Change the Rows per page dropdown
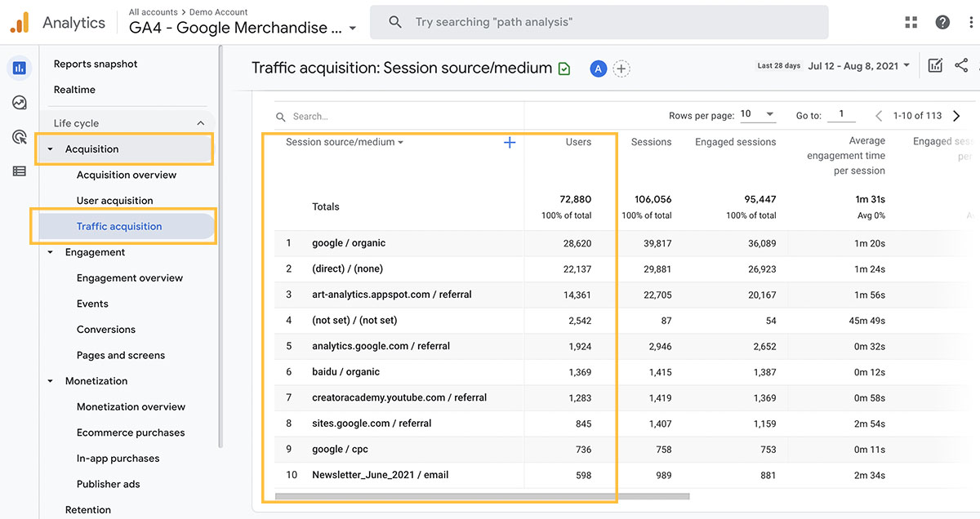 tap(757, 115)
